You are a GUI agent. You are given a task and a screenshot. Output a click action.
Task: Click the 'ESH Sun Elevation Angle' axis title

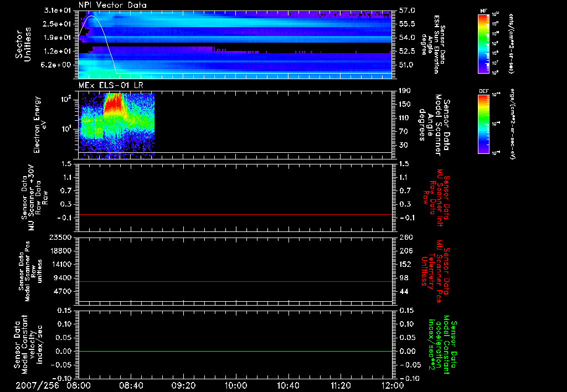[x=434, y=44]
